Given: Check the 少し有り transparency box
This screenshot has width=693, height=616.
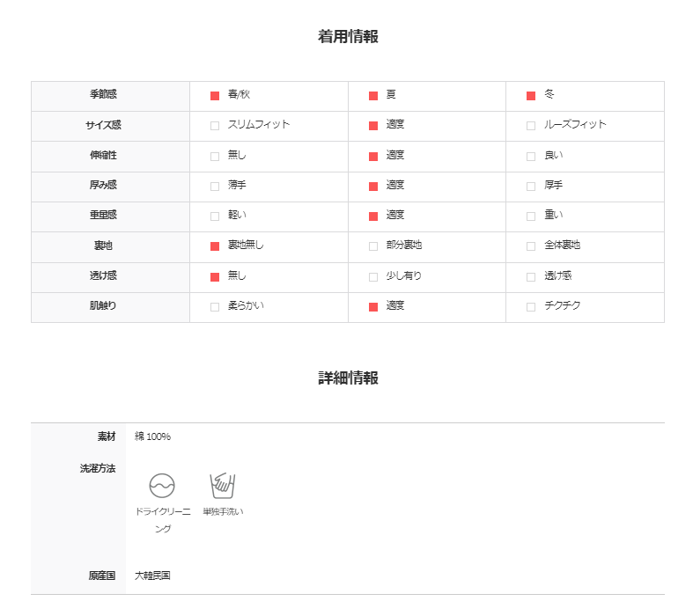Looking at the screenshot, I should coord(373,277).
